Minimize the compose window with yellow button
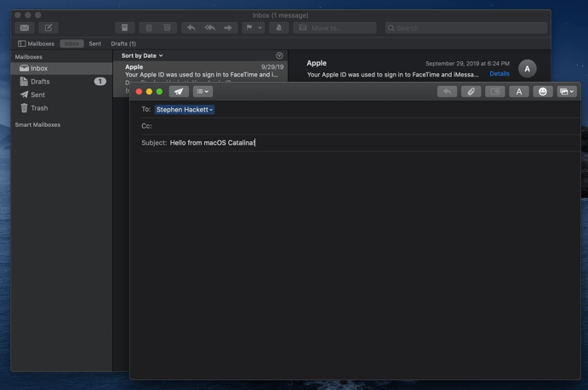The height and width of the screenshot is (390, 588). (149, 92)
